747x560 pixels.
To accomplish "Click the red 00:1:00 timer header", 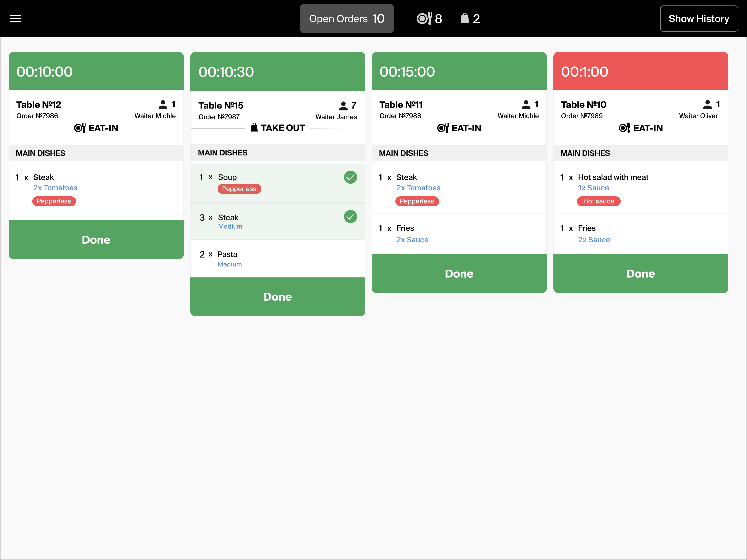I will (641, 71).
